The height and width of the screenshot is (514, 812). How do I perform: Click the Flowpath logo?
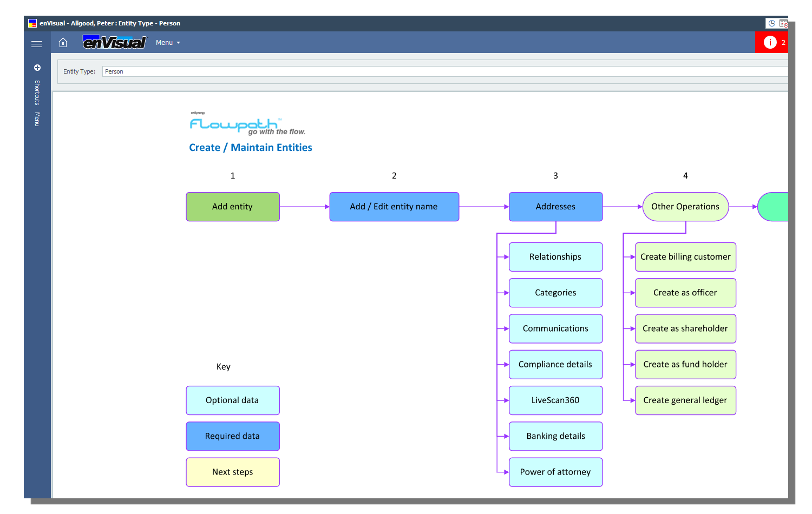pos(247,124)
